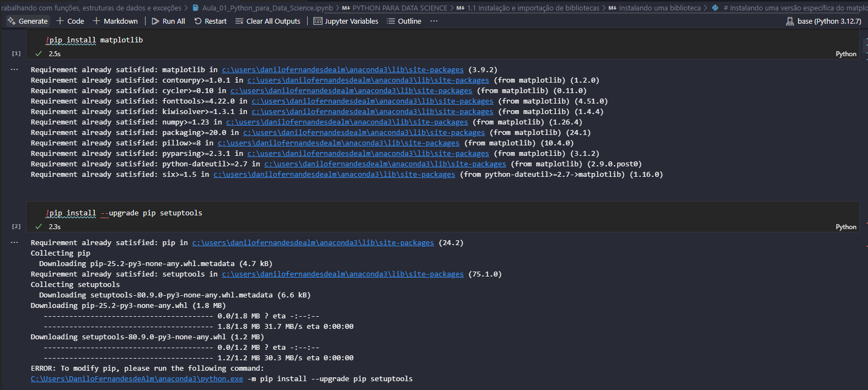Open first cell output more actions ellipsis

(x=14, y=69)
